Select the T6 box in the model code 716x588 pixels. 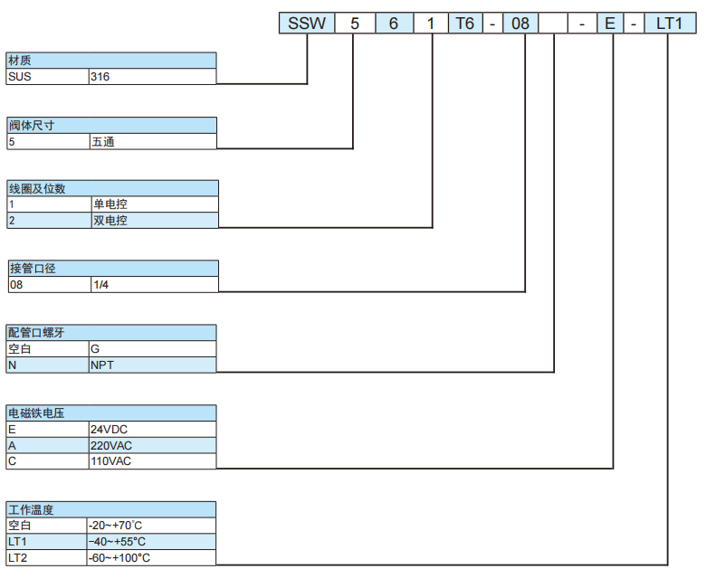464,24
